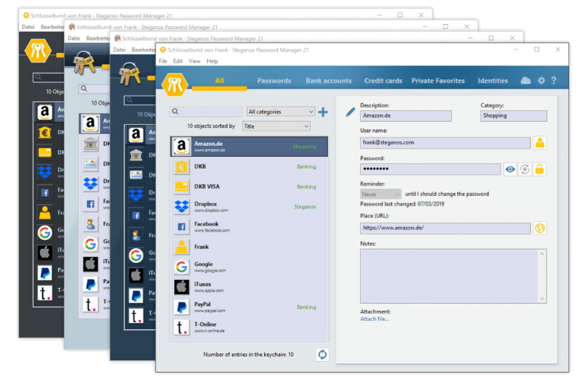Click the Place URL field
The height and width of the screenshot is (376, 588).
click(x=445, y=228)
